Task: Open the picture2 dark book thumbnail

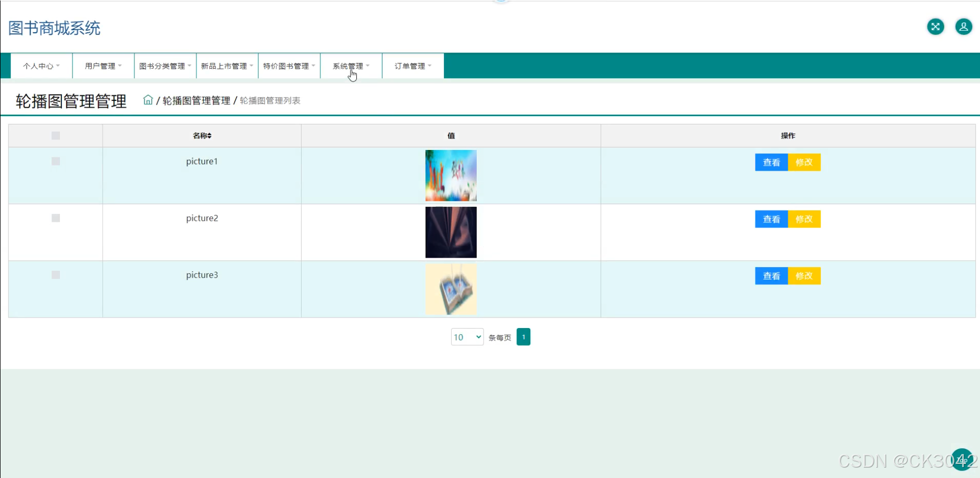Action: coord(451,232)
